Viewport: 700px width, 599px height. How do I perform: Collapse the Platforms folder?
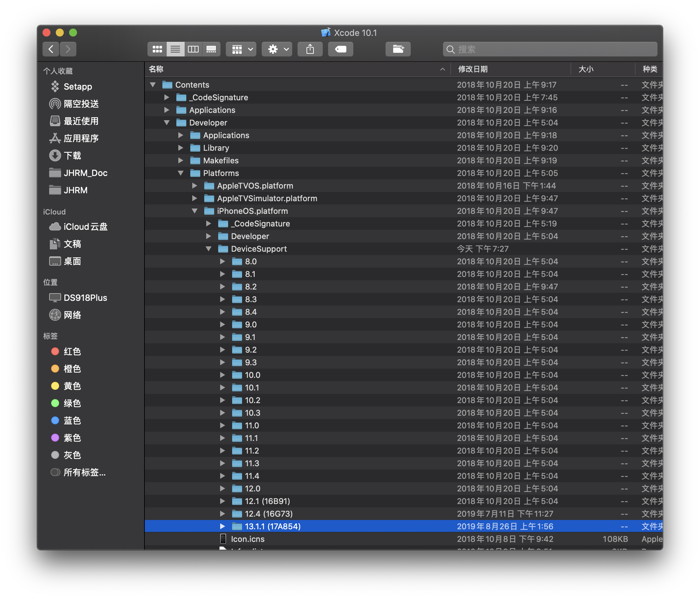coord(181,173)
